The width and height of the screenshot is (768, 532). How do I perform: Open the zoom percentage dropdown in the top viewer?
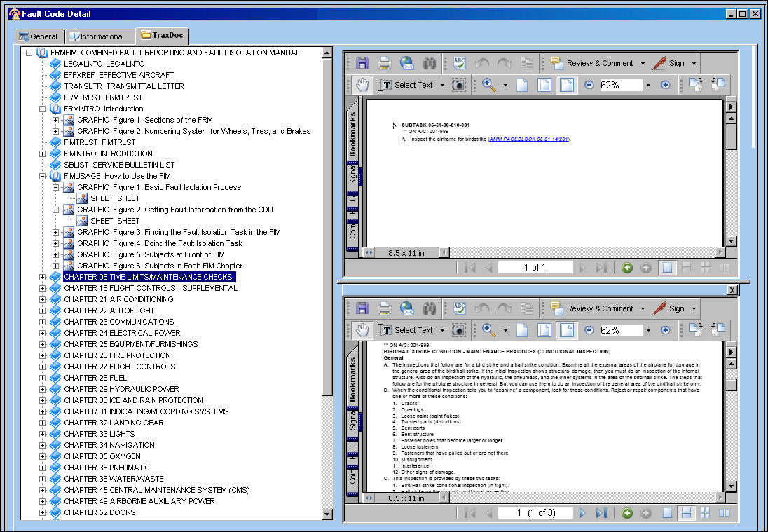[648, 86]
